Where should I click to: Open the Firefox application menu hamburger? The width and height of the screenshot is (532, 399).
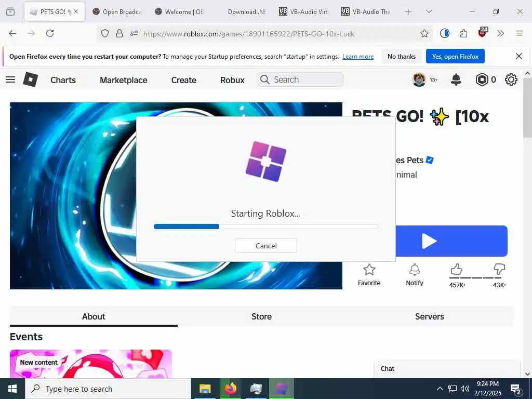pos(519,33)
